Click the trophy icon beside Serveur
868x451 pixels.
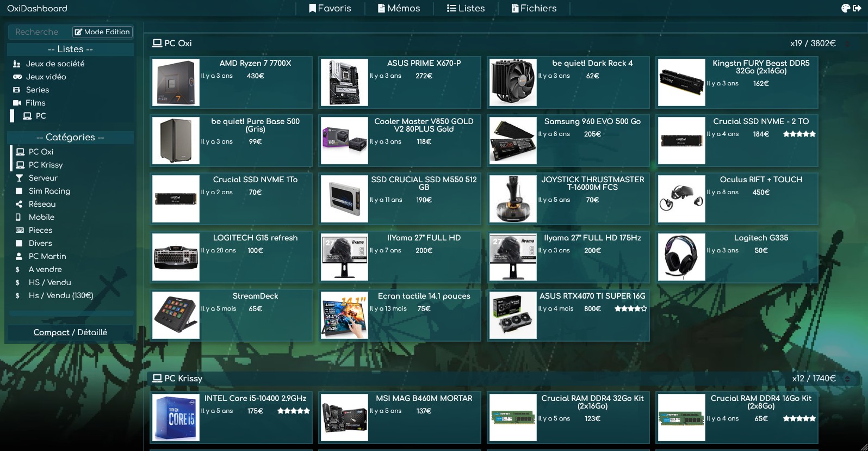point(19,178)
